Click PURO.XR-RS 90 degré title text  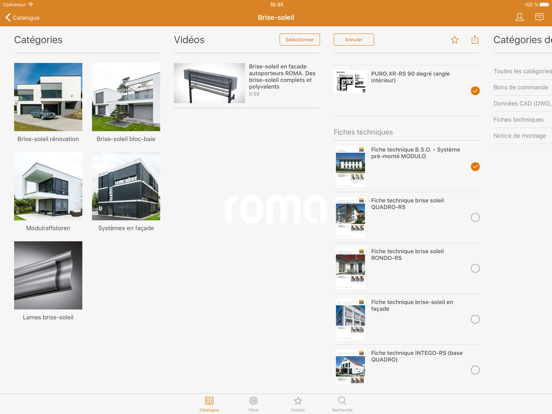[x=410, y=77]
